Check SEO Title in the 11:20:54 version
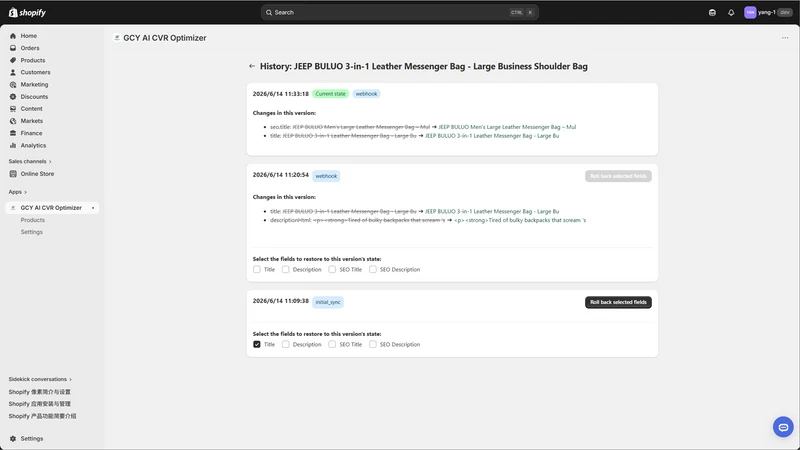The width and height of the screenshot is (800, 450). [x=332, y=269]
